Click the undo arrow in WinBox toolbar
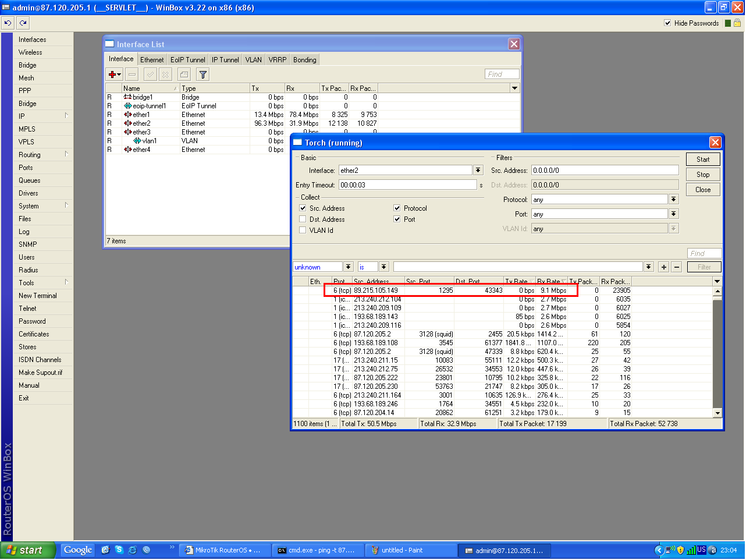This screenshot has height=560, width=746. point(8,23)
